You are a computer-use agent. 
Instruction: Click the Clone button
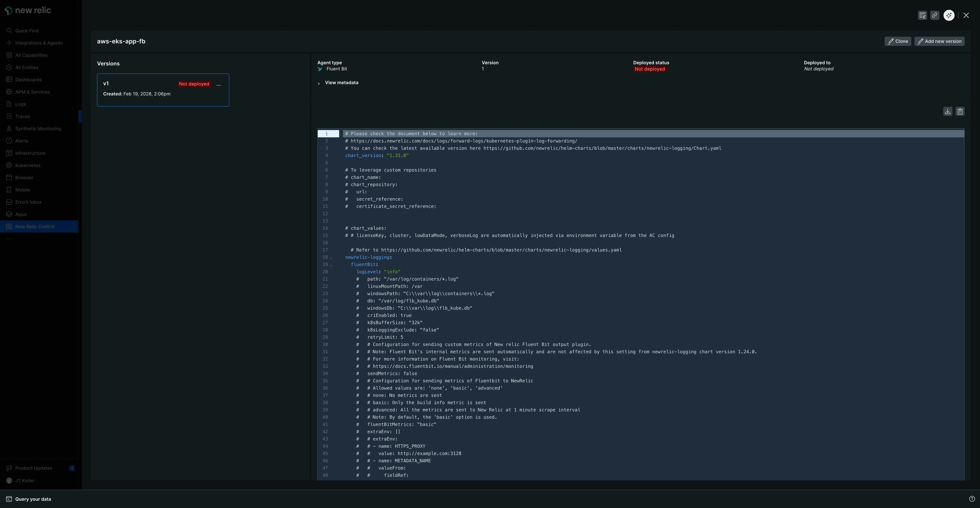898,42
